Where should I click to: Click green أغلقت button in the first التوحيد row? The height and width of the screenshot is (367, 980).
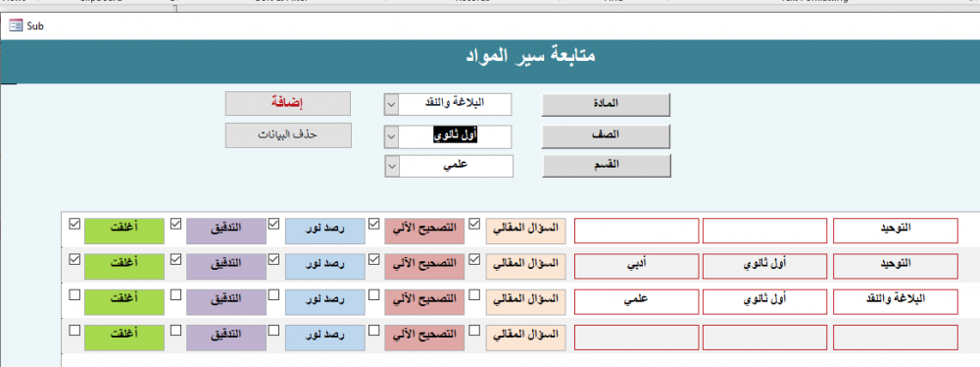coord(124,231)
